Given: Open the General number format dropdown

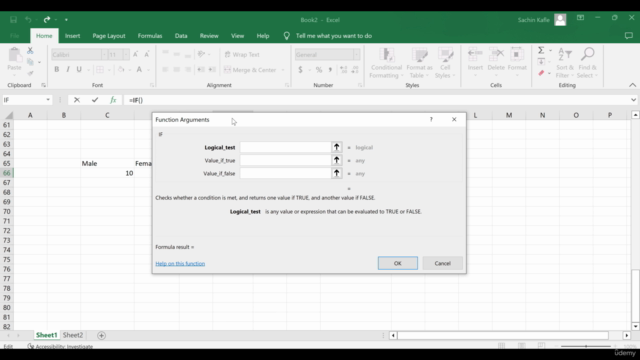Looking at the screenshot, I should 356,55.
